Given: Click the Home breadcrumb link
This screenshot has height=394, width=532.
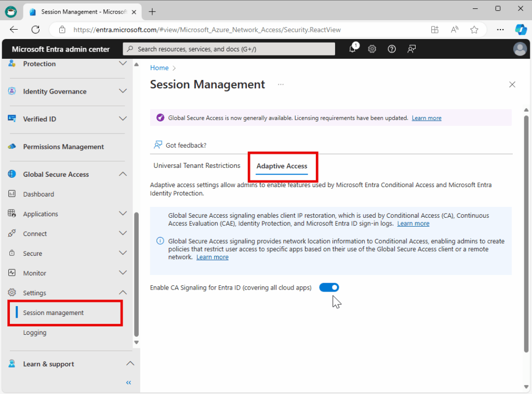Looking at the screenshot, I should click(159, 68).
